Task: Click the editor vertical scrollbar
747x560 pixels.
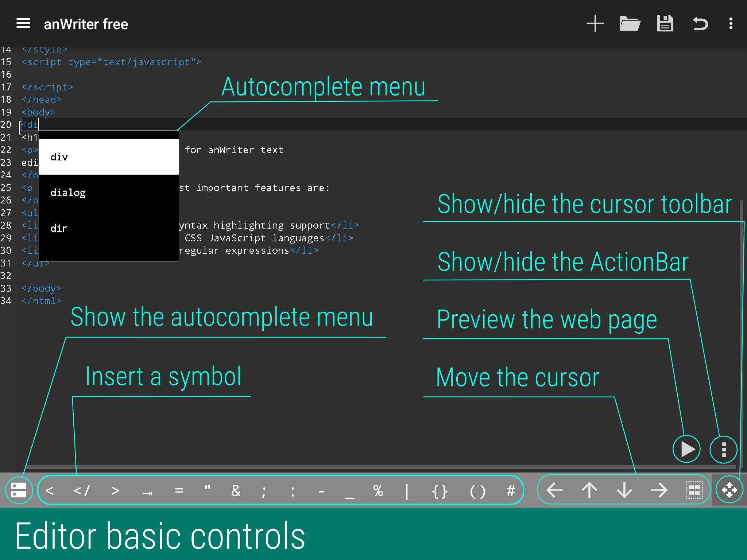Action: tap(741, 334)
